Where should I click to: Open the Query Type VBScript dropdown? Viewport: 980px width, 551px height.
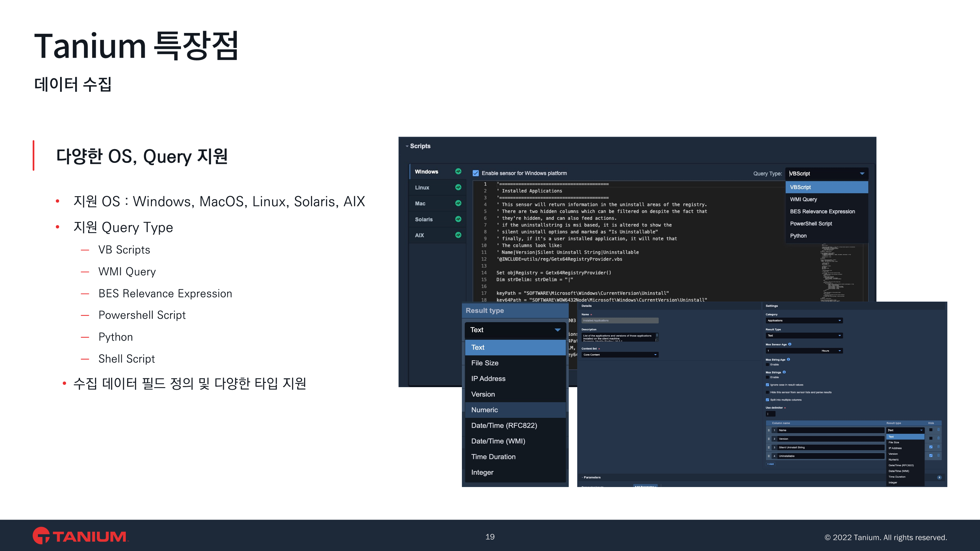pyautogui.click(x=826, y=174)
